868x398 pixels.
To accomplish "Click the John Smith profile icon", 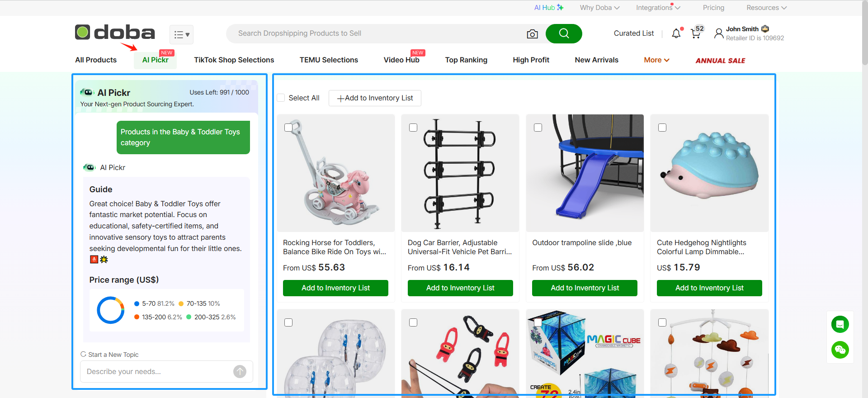I will point(719,33).
